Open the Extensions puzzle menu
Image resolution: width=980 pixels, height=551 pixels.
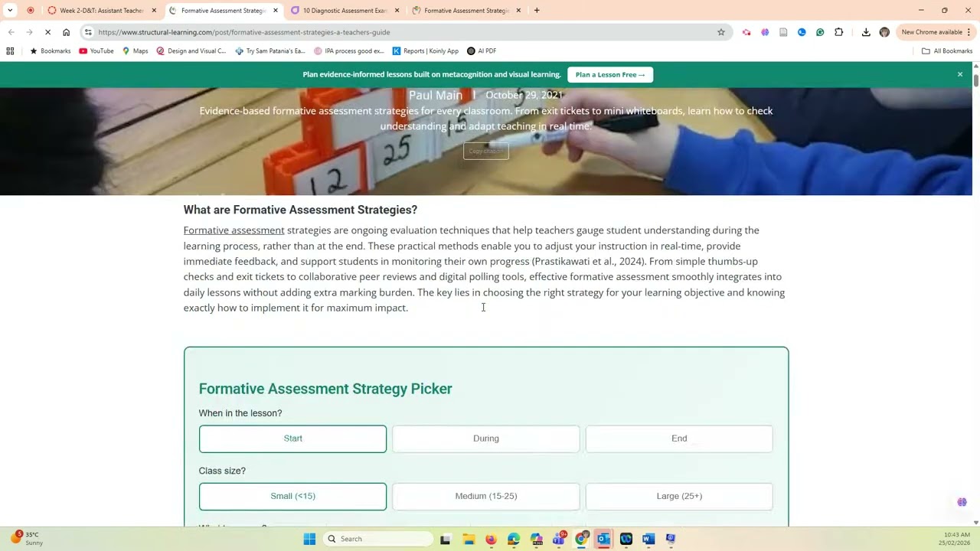tap(839, 32)
